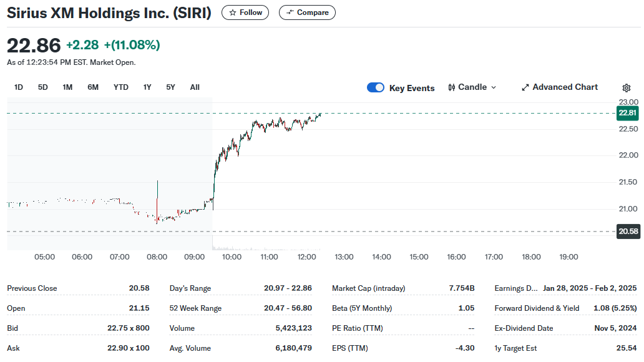Select the 1M chart range

click(67, 87)
